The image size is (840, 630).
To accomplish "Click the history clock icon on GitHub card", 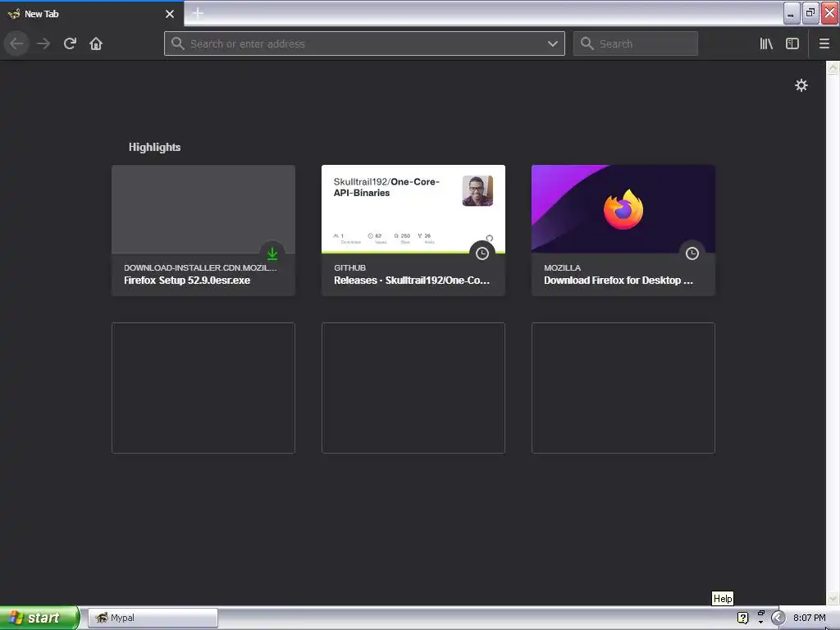I will pos(482,253).
